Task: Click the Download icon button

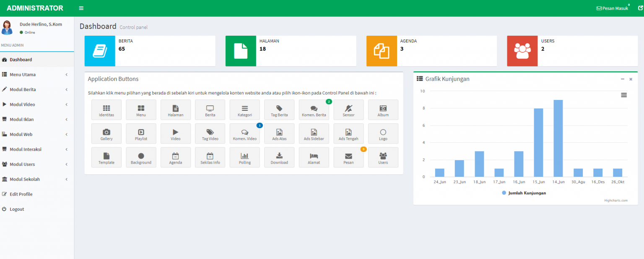Action: (x=279, y=158)
